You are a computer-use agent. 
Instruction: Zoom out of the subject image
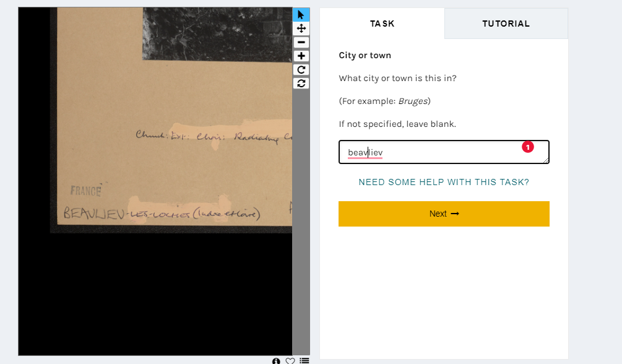tap(301, 42)
